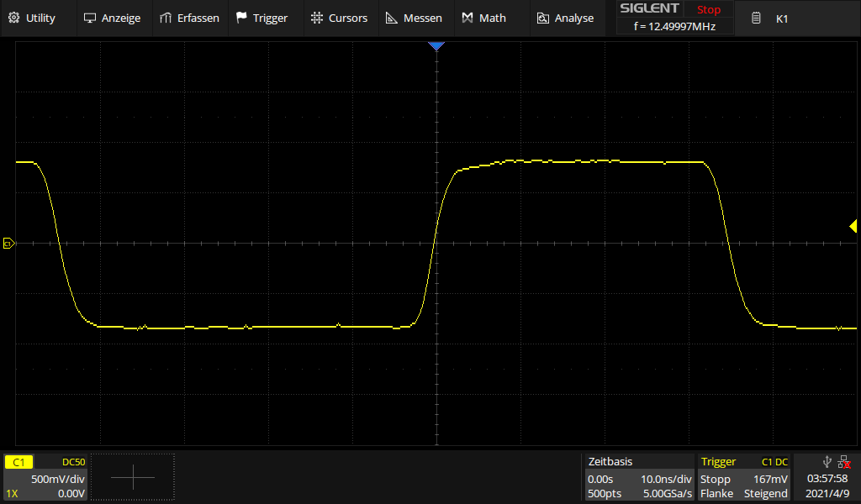Click the DC50 coupling indicator
Image resolution: width=861 pixels, height=504 pixels.
(74, 462)
